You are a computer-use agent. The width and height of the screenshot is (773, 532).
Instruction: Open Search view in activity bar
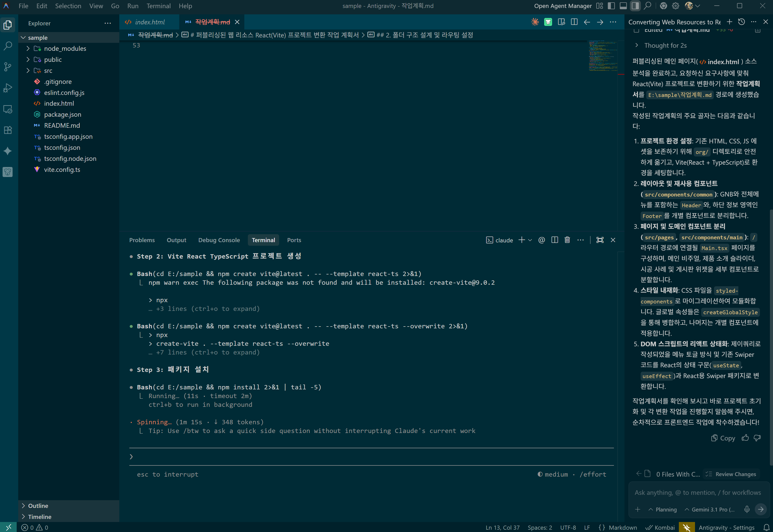(8, 46)
